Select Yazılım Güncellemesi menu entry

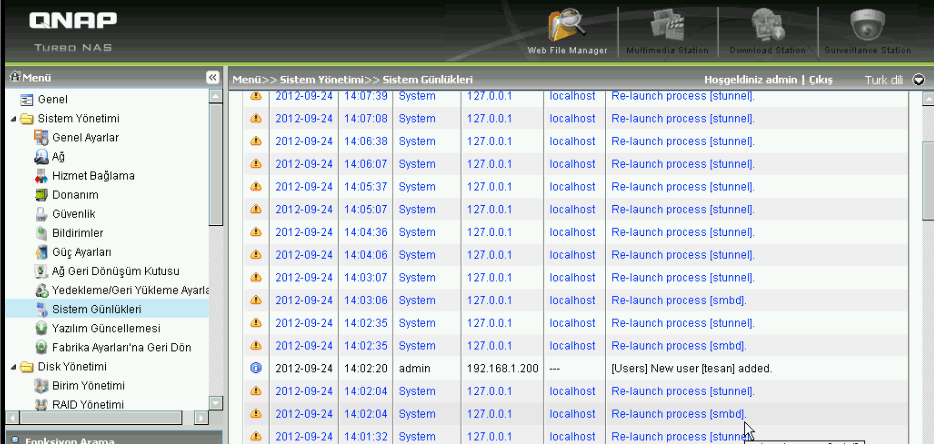click(106, 328)
